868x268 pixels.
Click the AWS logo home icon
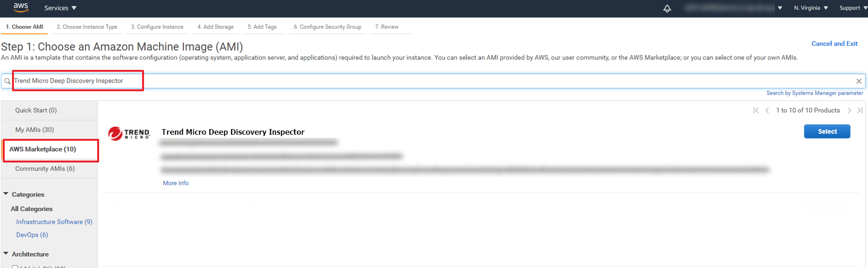point(21,7)
